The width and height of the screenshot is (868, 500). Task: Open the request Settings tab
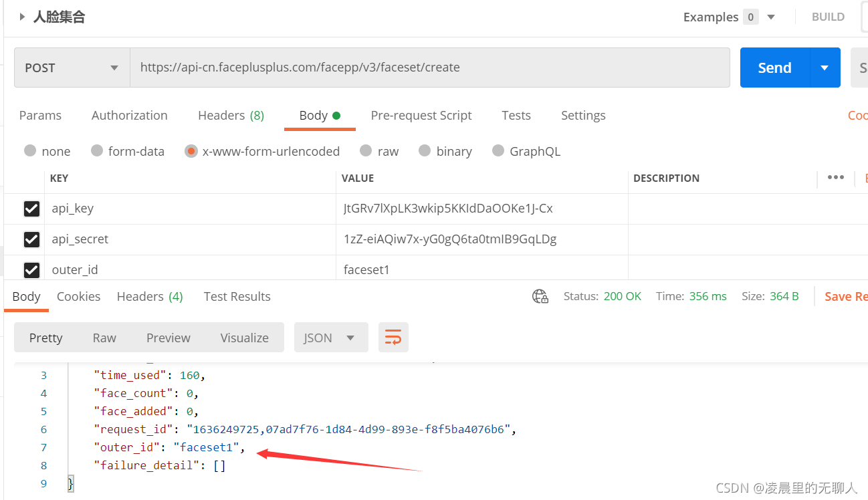click(x=583, y=116)
